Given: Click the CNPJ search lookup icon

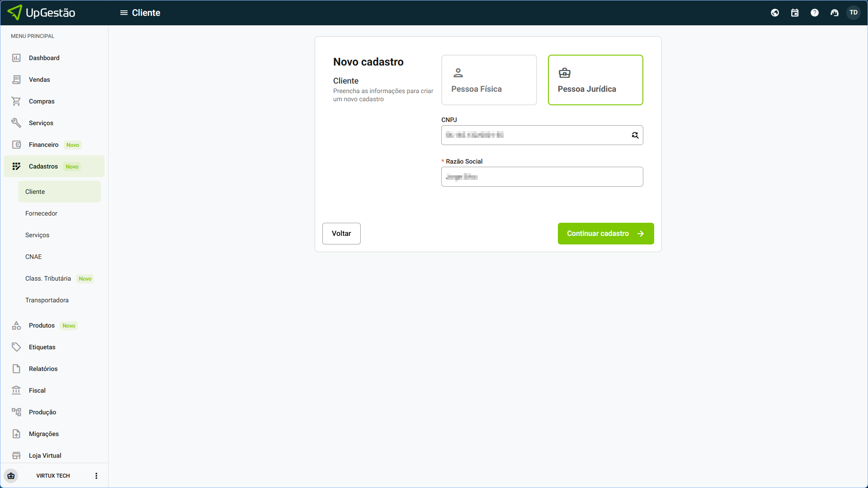Looking at the screenshot, I should 635,135.
